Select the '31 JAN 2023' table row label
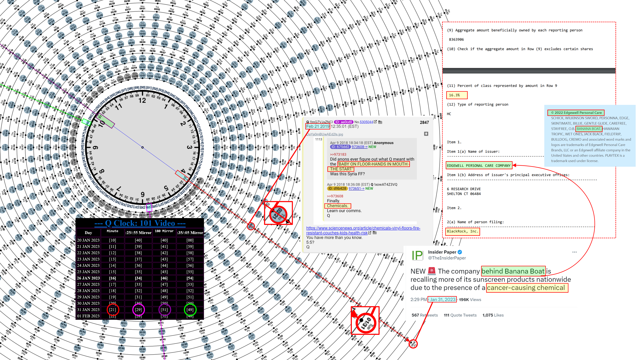The height and width of the screenshot is (360, 644). (x=88, y=309)
